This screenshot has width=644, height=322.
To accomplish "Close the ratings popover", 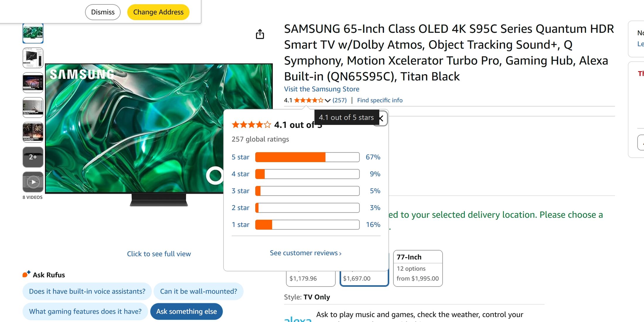I will point(381,118).
